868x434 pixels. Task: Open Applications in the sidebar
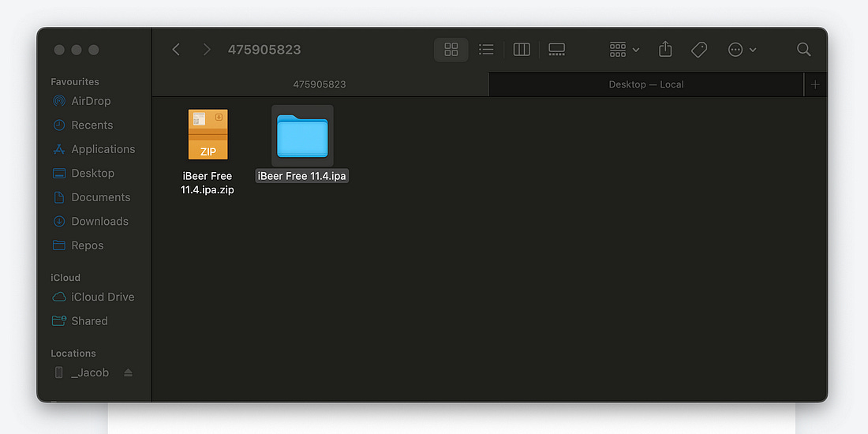pos(94,149)
